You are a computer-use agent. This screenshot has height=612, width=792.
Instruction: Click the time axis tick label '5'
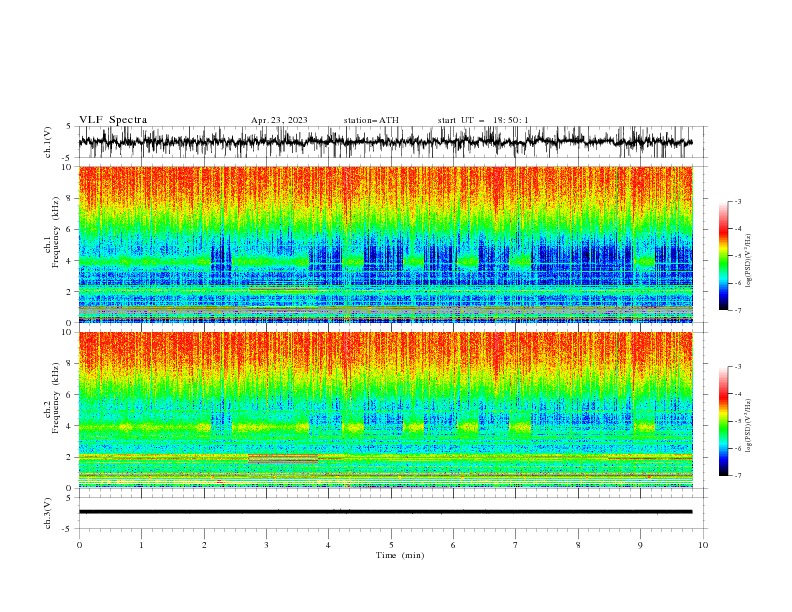[391, 545]
